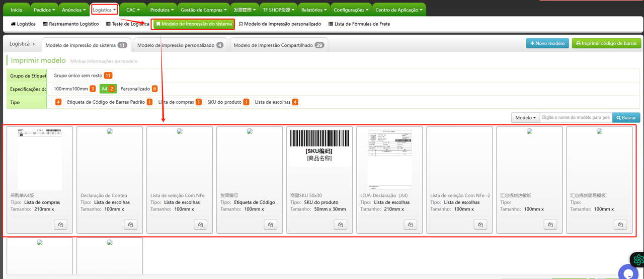Switch to Modelo de Impressão Compartilhado tab
The width and height of the screenshot is (644, 279).
click(279, 45)
